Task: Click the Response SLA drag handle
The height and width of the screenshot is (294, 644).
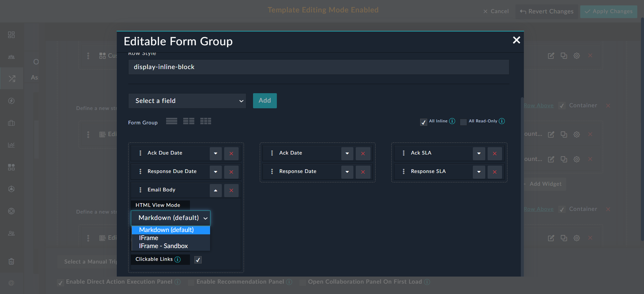Action: coord(404,171)
